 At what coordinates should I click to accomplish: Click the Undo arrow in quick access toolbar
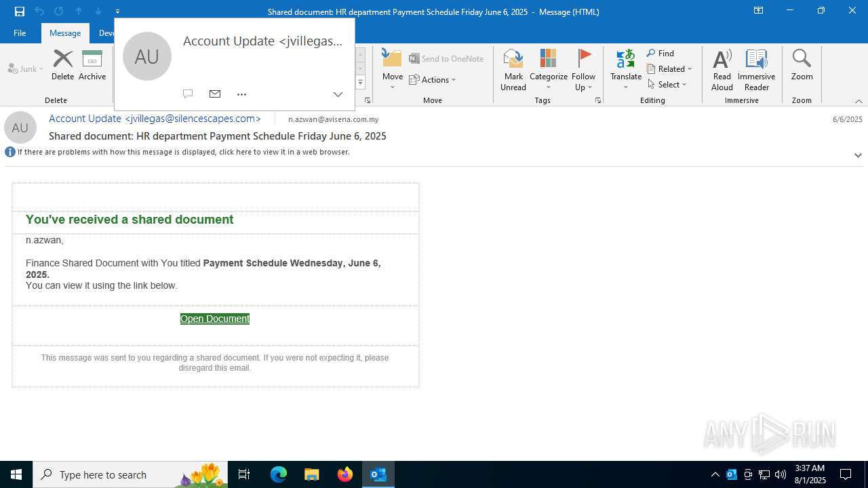tap(39, 11)
